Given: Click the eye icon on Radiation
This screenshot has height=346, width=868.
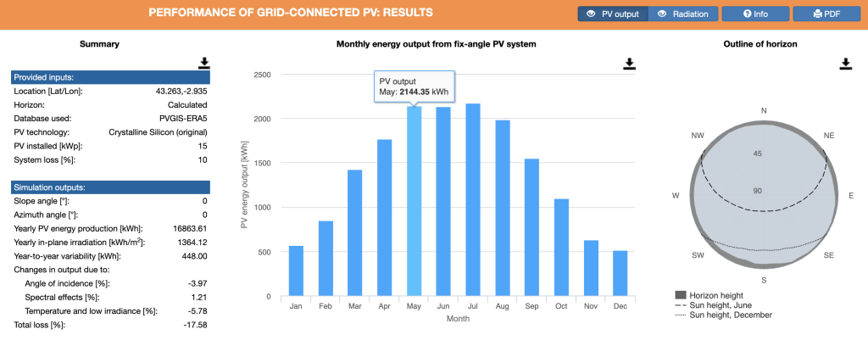Looking at the screenshot, I should (x=663, y=14).
